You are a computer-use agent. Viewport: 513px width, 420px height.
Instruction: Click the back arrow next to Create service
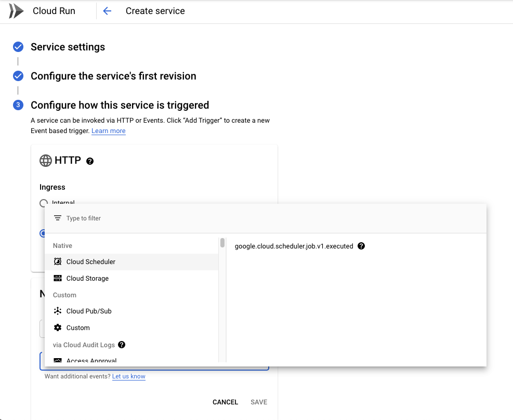pos(107,11)
